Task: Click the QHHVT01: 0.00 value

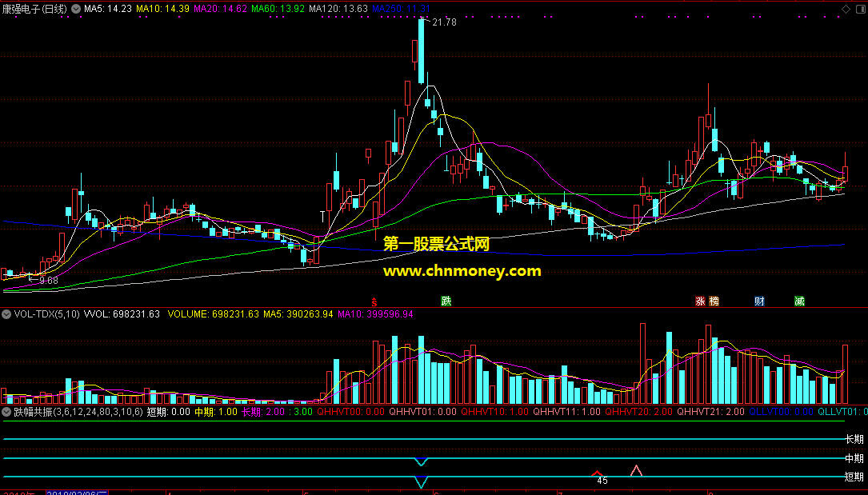Action: [423, 412]
